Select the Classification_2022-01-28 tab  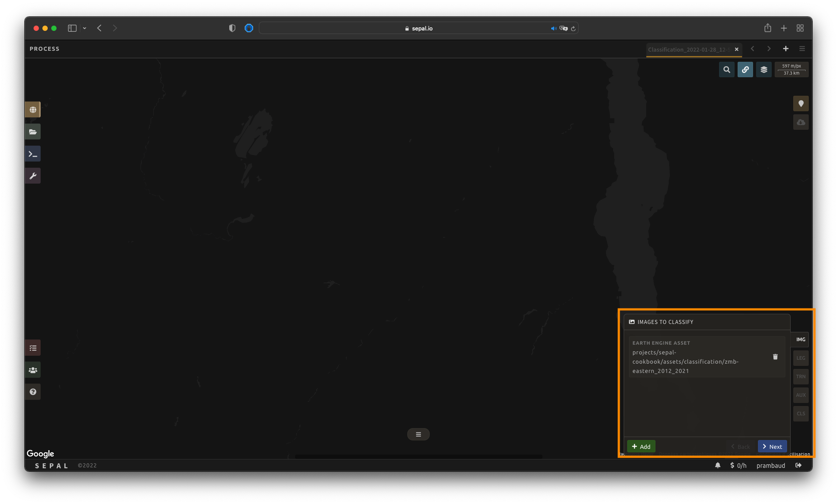coord(687,49)
